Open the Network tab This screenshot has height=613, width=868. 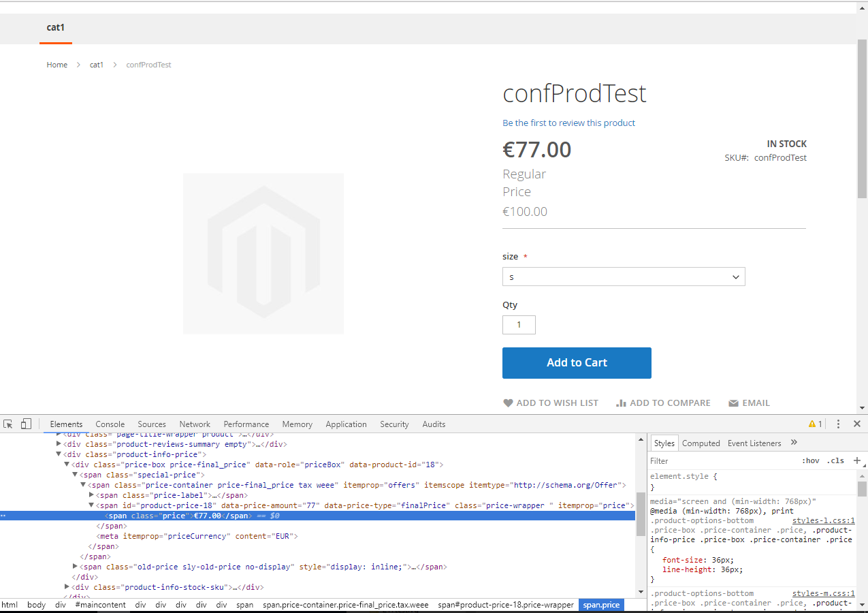[195, 424]
